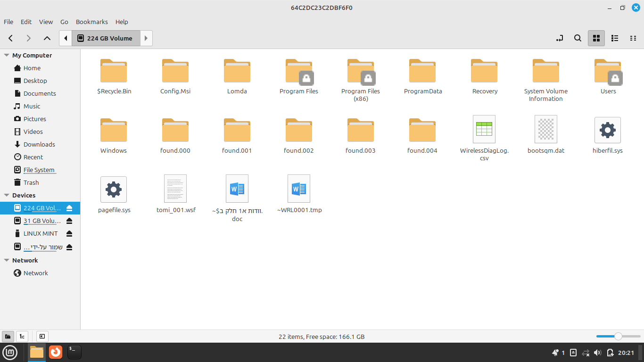Screen dimensions: 644x362
Task: Collapse the Devices section
Action: [7, 195]
